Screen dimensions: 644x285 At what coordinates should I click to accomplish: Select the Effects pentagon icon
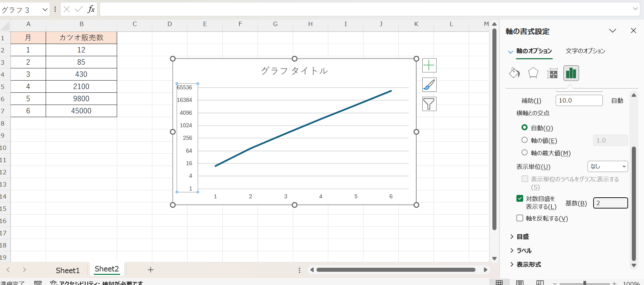(x=533, y=73)
